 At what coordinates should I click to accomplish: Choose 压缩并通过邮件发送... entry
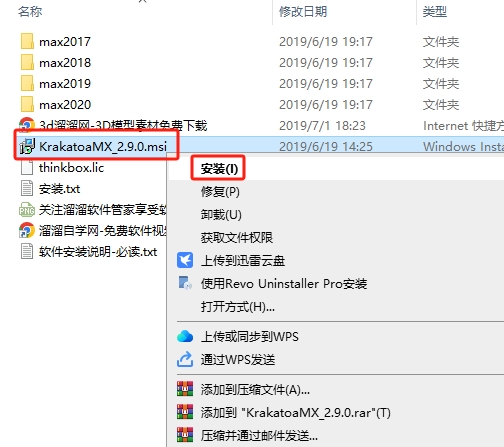coord(259,435)
